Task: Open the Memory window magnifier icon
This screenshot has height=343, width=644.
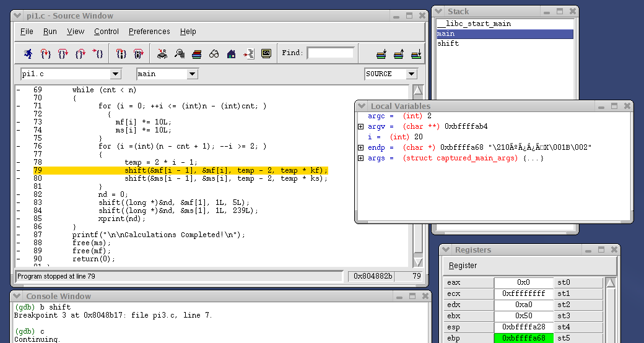Action: (x=180, y=53)
